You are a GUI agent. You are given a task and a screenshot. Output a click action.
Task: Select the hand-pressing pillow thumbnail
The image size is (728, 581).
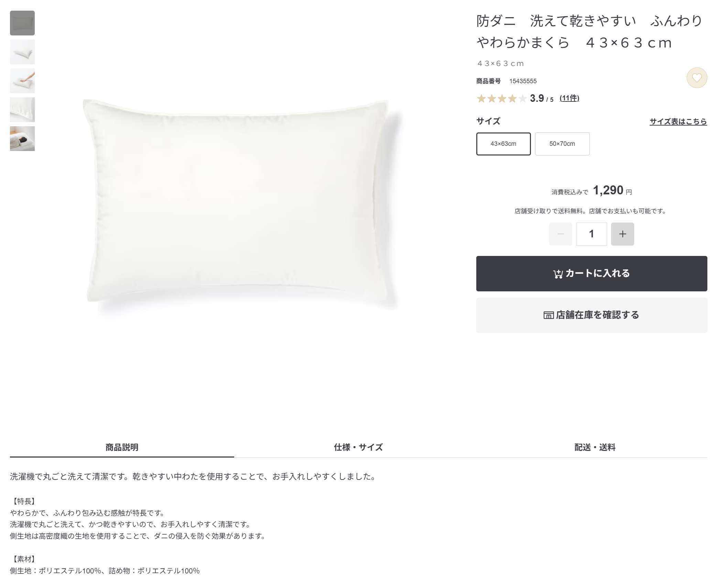coord(22,81)
